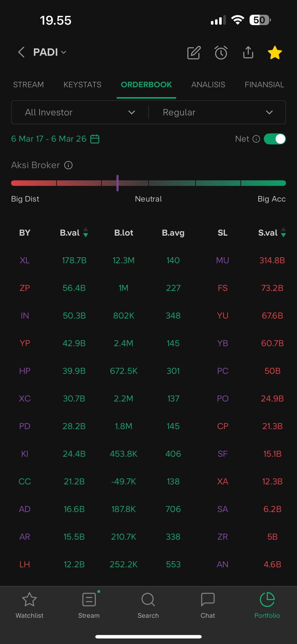Set a price alert with alarm icon
This screenshot has width=297, height=644.
221,53
